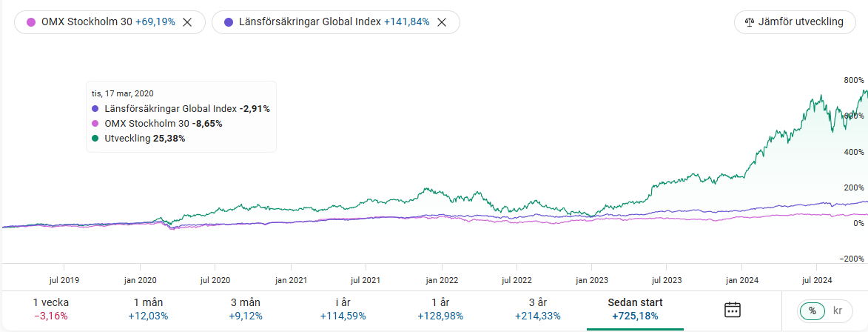868x332 pixels.
Task: Click the chart at jan 2022 axis label
Action: click(441, 281)
